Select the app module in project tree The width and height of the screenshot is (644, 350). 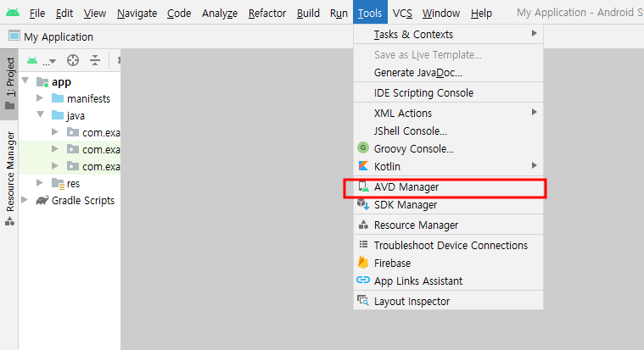(x=61, y=82)
